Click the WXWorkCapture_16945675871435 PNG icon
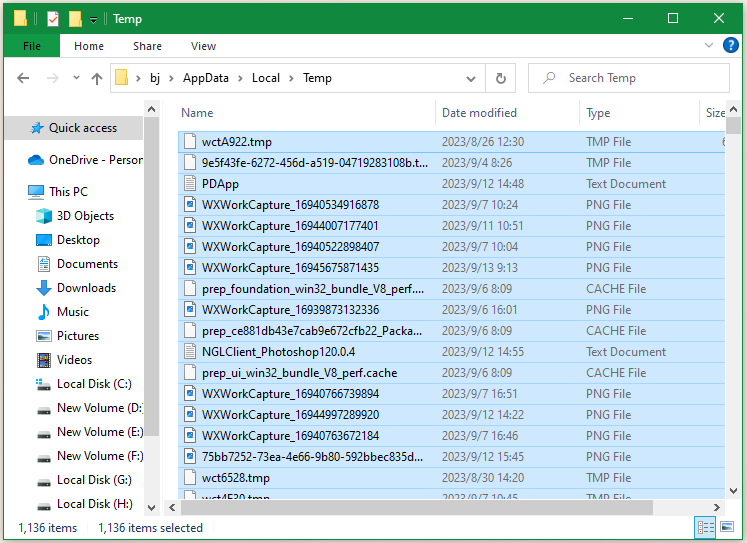The height and width of the screenshot is (543, 747). (x=190, y=268)
